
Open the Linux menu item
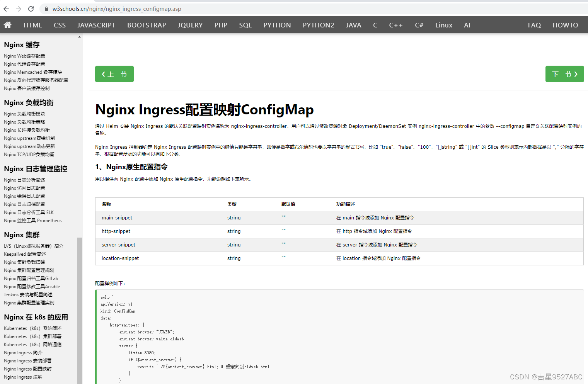443,25
